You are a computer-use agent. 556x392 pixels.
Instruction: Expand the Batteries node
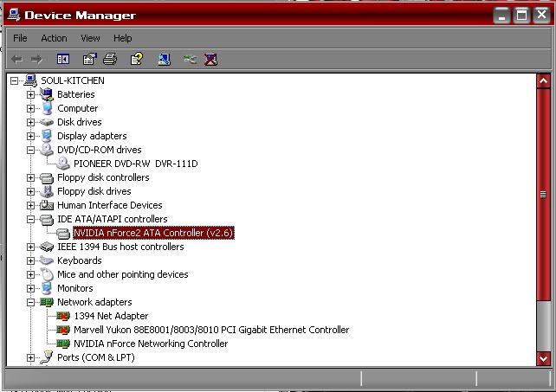tap(30, 94)
